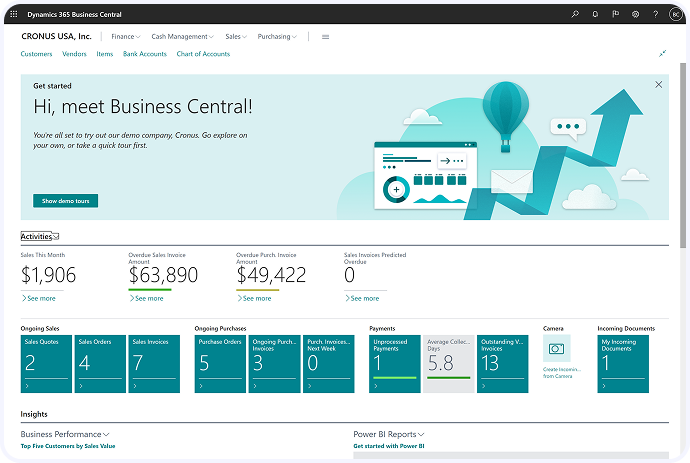Screen dimensions: 690x463
Task: Open the Power BI Reports dropdown
Action: (x=389, y=434)
